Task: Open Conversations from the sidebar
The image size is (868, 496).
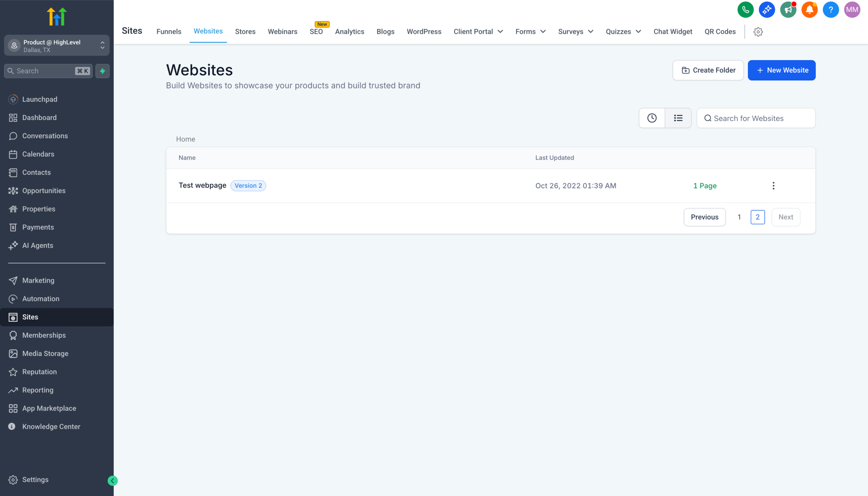Action: (45, 136)
